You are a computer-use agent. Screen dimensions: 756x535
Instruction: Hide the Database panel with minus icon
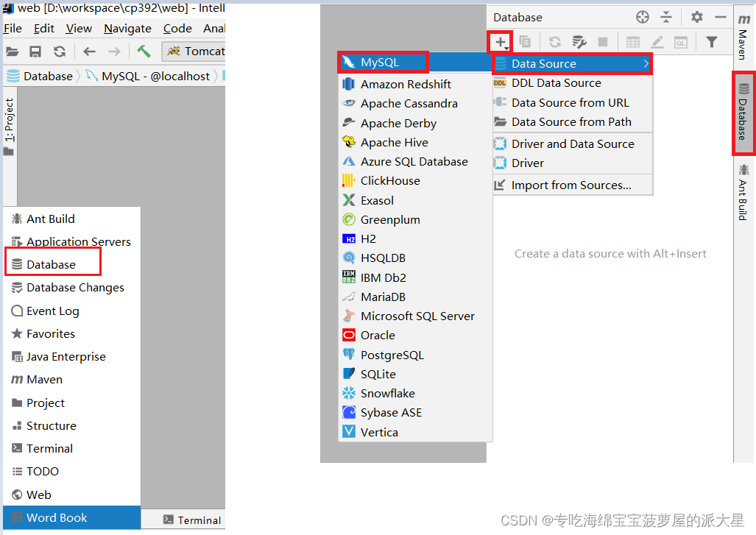[721, 18]
